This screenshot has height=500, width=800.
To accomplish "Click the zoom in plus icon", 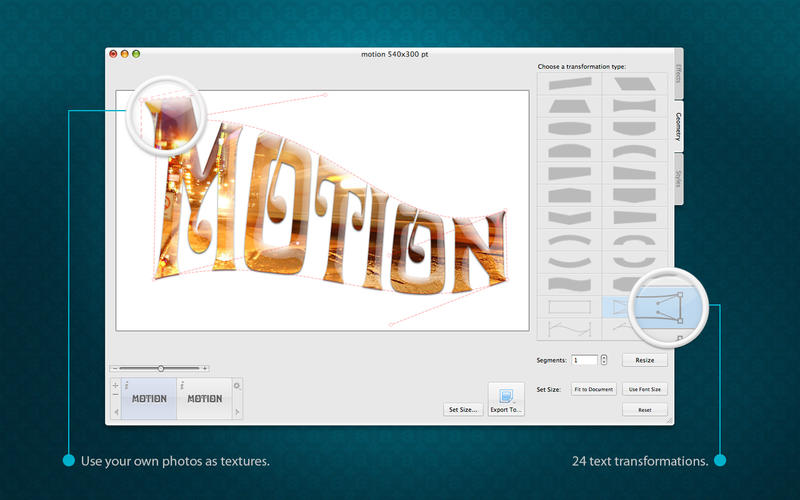I will point(205,369).
